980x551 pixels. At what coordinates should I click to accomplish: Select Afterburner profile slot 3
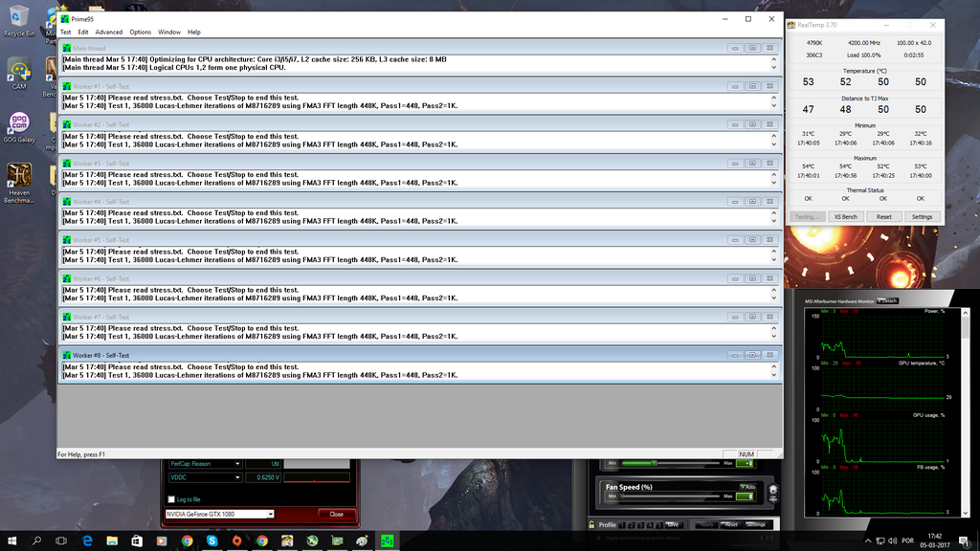pos(640,525)
